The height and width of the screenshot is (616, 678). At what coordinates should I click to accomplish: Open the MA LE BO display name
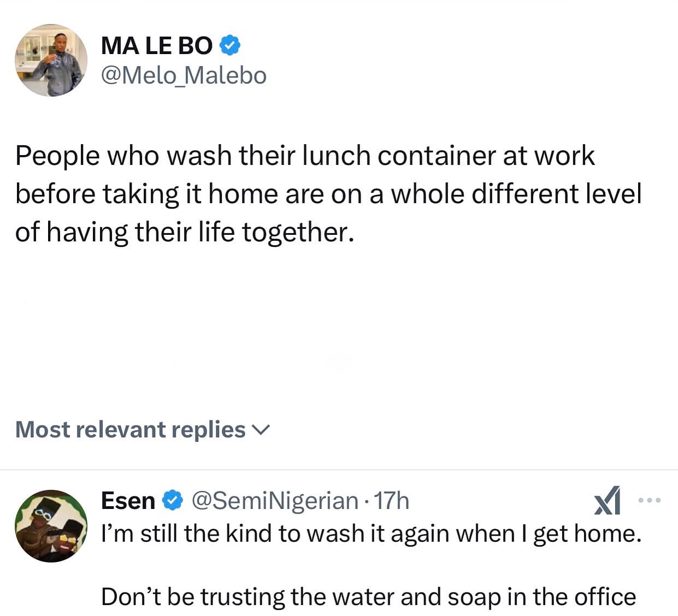tap(157, 45)
